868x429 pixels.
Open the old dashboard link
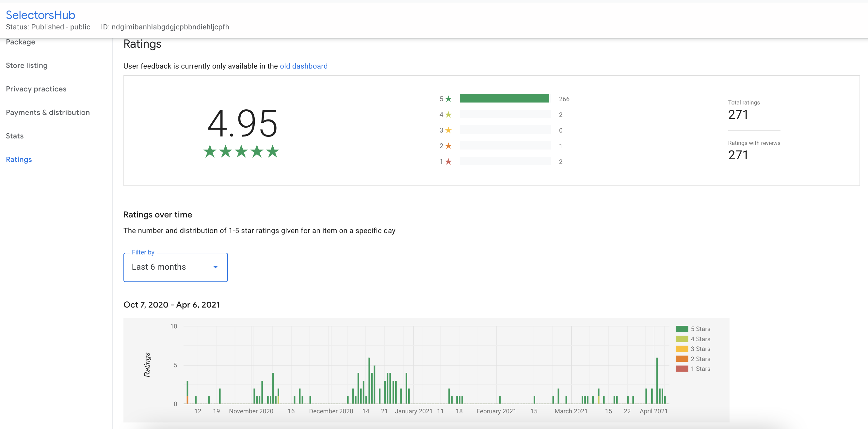point(303,66)
